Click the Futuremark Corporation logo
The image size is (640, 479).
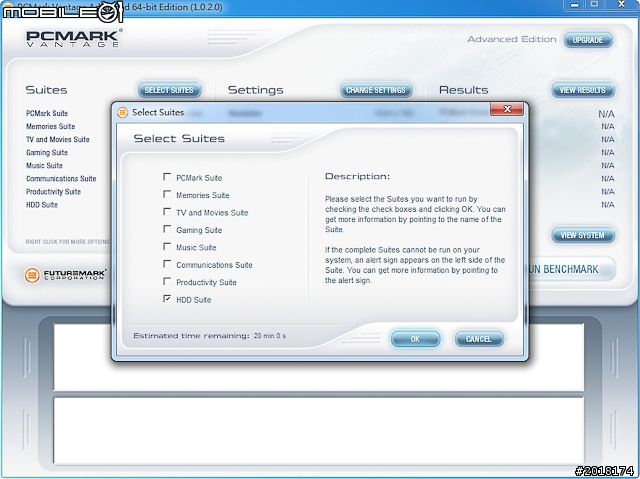click(65, 275)
